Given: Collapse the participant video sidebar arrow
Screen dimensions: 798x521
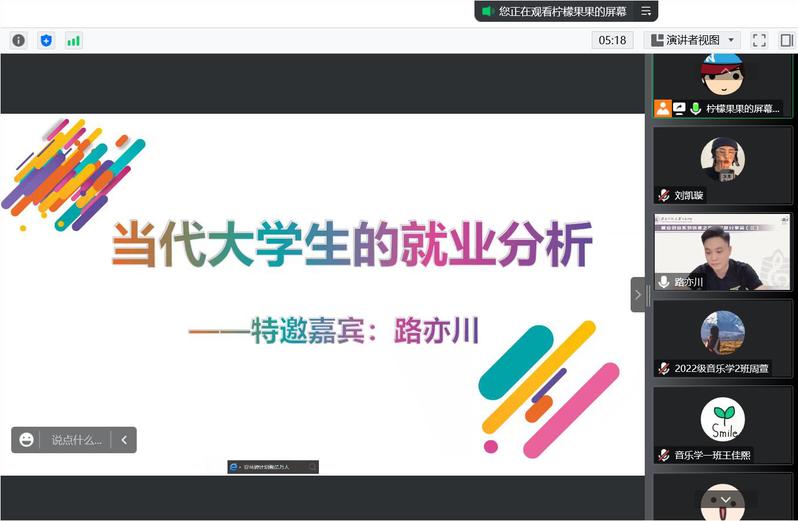Looking at the screenshot, I should point(637,294).
